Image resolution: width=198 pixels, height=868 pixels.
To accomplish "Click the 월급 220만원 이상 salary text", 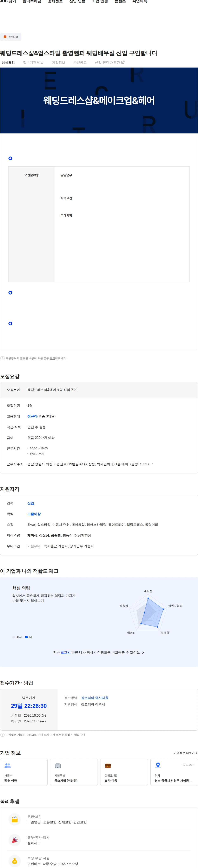I will point(41,438).
